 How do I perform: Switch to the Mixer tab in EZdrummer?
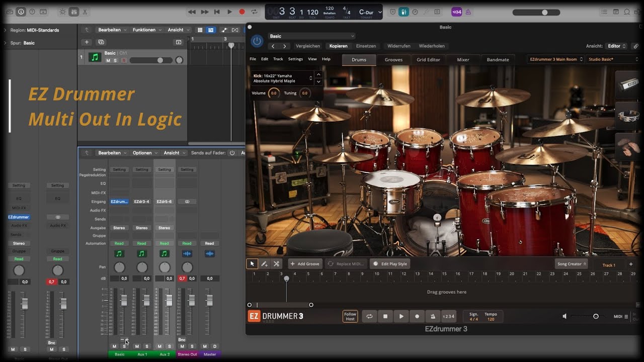pyautogui.click(x=463, y=59)
